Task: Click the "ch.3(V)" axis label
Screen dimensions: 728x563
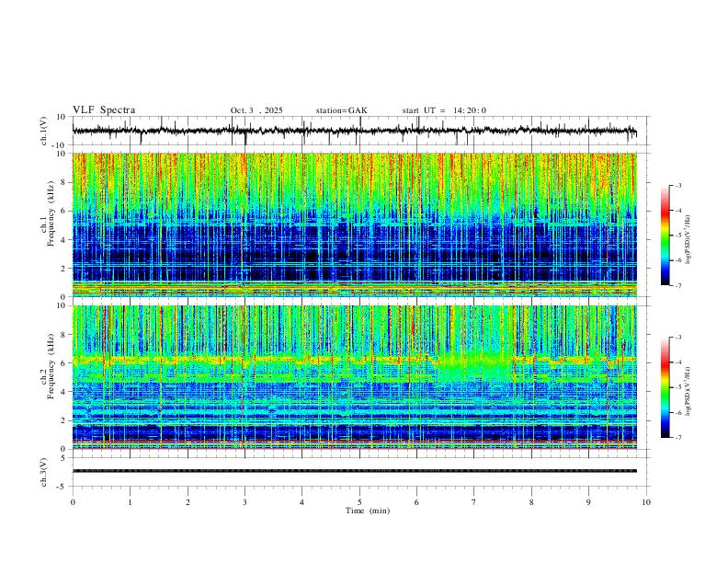Action: coord(44,472)
